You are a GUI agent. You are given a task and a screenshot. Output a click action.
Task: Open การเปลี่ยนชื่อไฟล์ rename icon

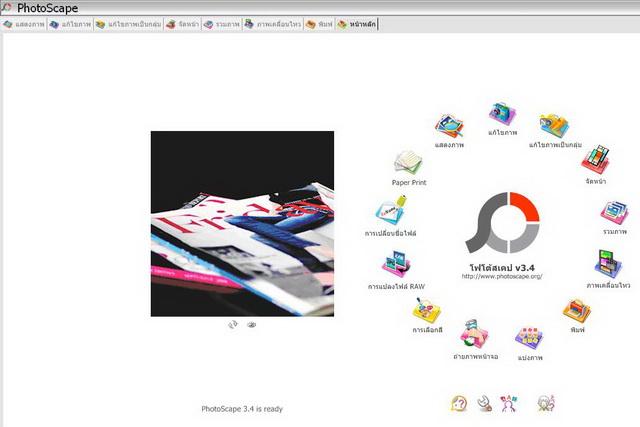[391, 211]
